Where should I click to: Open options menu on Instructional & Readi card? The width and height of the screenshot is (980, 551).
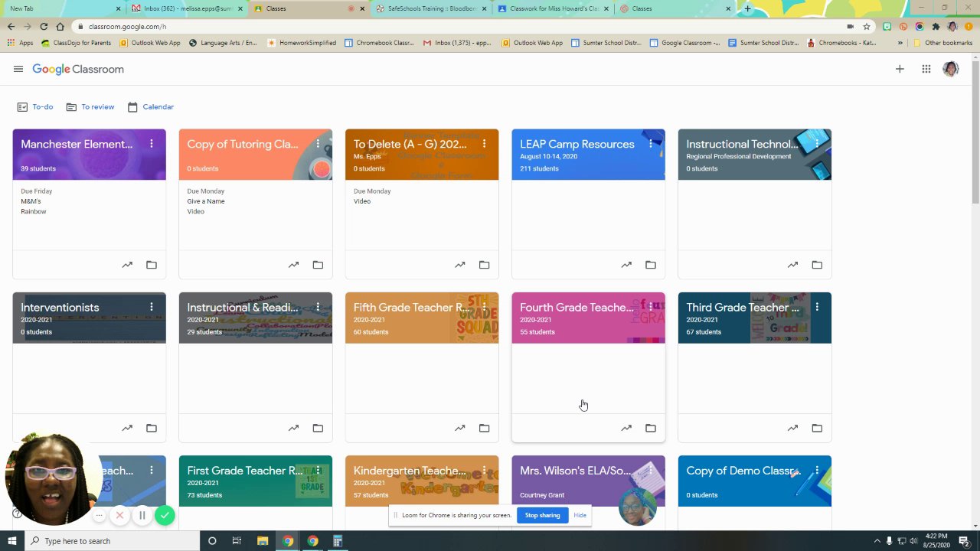tap(318, 307)
